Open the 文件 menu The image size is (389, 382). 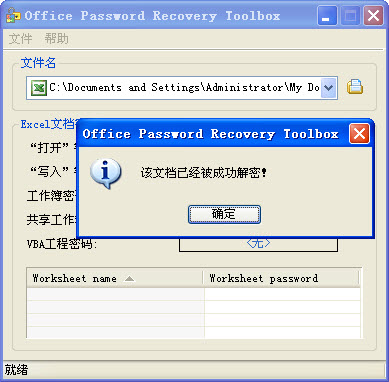21,39
